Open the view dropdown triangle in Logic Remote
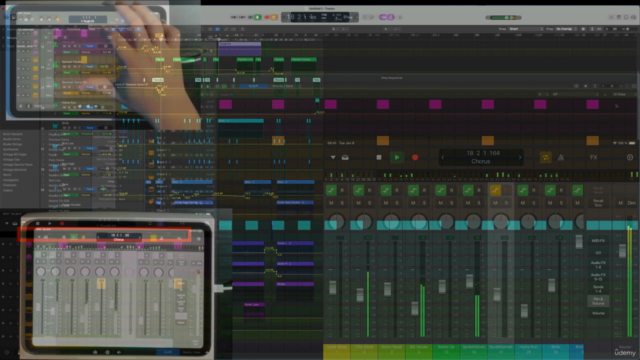 click(333, 157)
